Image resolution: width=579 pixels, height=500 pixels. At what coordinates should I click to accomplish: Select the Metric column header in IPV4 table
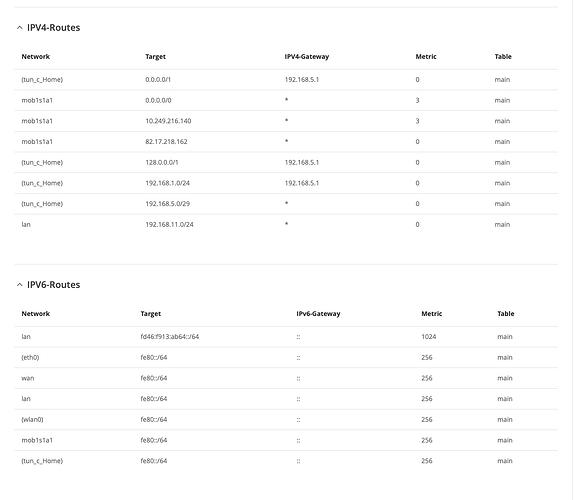pyautogui.click(x=426, y=56)
